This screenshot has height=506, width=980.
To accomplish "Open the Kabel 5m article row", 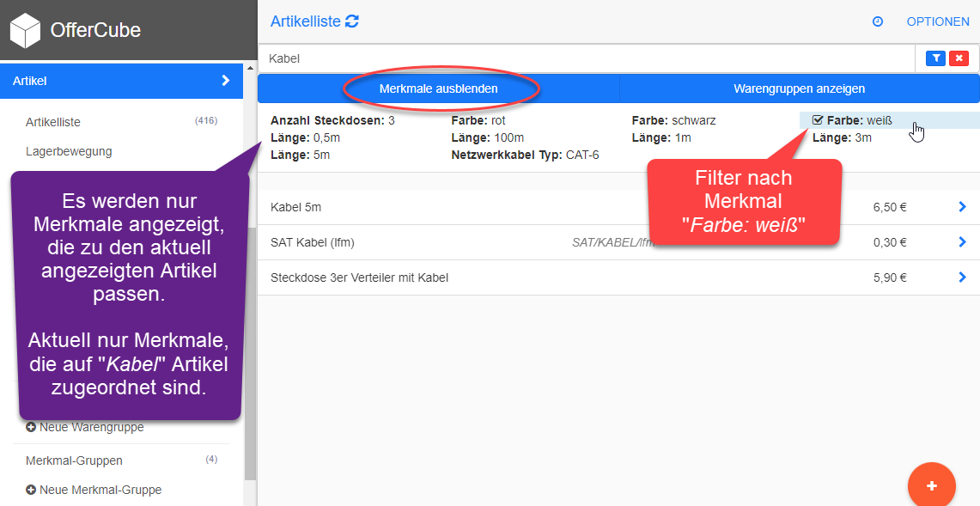I will tap(618, 207).
